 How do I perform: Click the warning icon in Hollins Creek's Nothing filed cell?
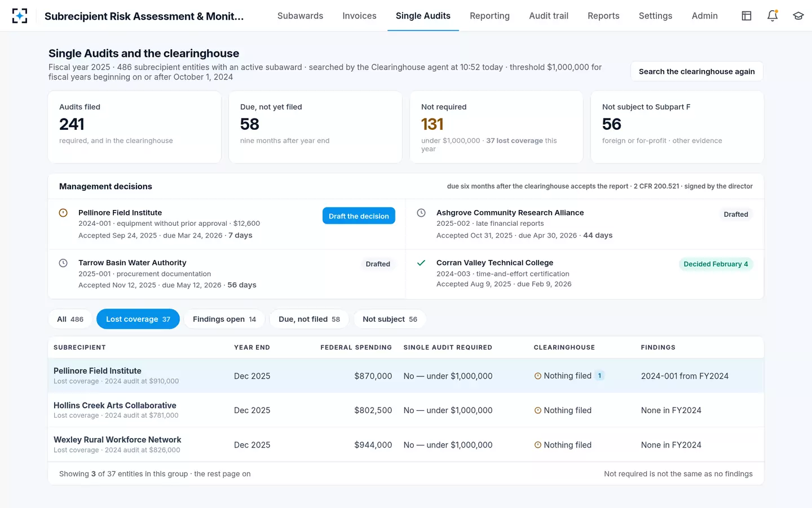pyautogui.click(x=538, y=410)
